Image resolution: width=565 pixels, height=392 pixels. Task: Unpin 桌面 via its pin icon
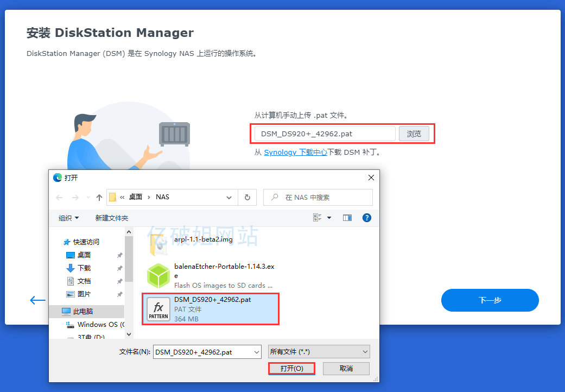[119, 255]
